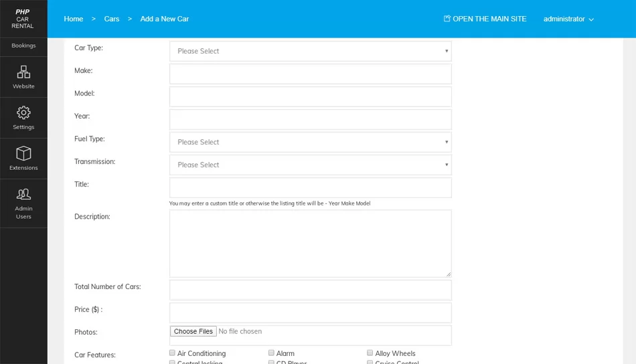This screenshot has width=636, height=364.
Task: Click into the Description text area
Action: [310, 243]
